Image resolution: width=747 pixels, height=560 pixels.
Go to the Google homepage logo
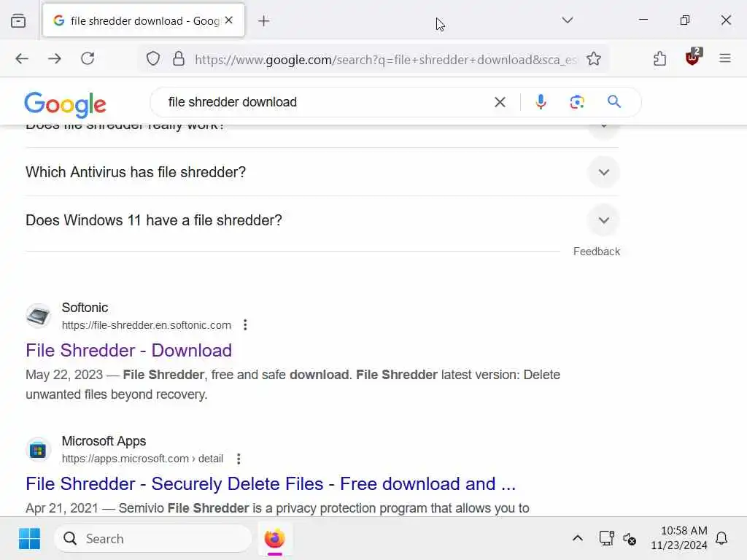(x=65, y=104)
